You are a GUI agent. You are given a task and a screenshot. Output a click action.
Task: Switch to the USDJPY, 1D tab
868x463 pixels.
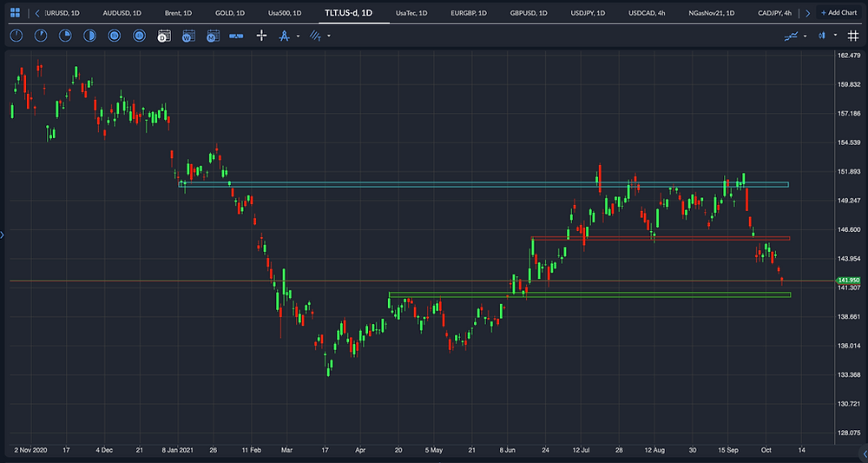pyautogui.click(x=589, y=13)
